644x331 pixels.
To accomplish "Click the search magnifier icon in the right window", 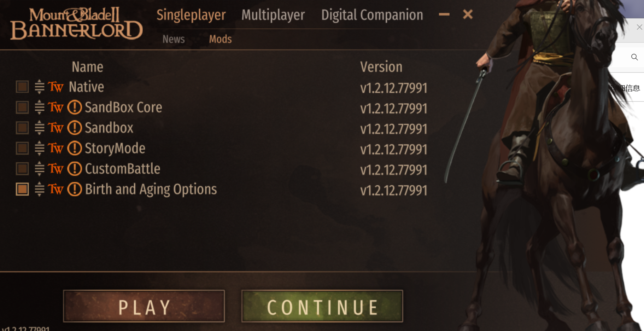I will point(634,57).
